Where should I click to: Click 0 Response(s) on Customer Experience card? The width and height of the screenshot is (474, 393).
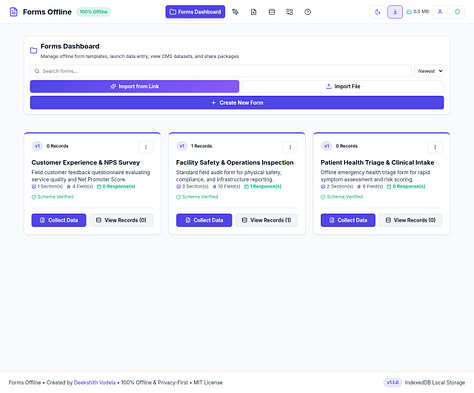[116, 187]
